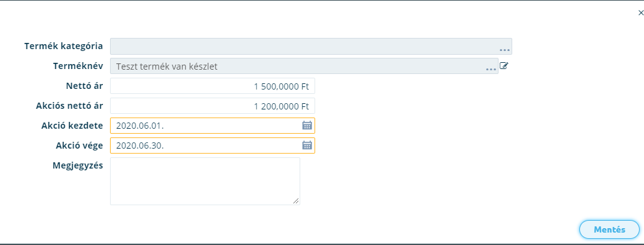Click the Akciós nettó ár label

coord(70,106)
